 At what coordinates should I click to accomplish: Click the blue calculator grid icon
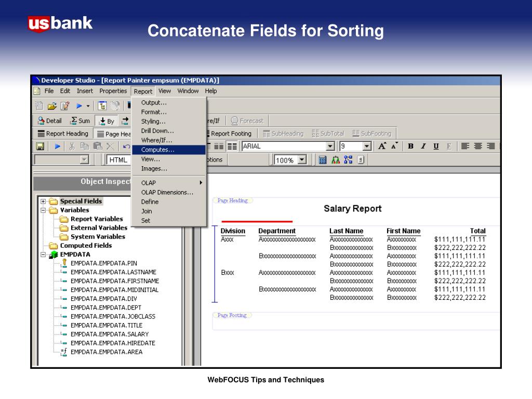tap(322, 160)
